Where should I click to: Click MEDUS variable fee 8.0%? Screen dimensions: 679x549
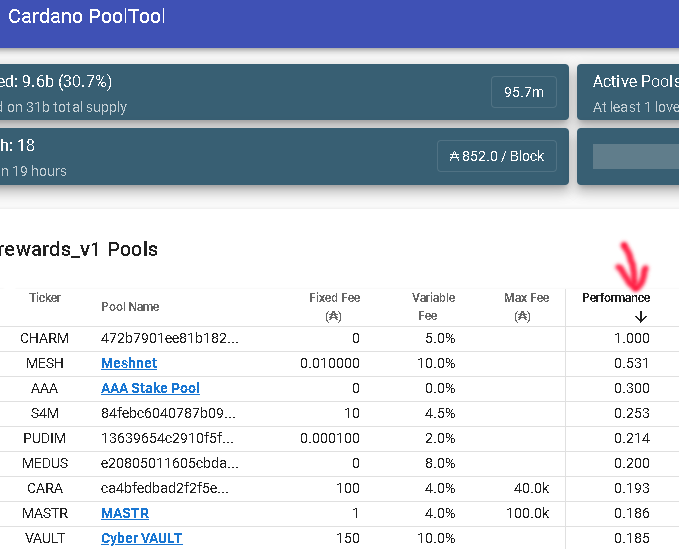(x=440, y=463)
